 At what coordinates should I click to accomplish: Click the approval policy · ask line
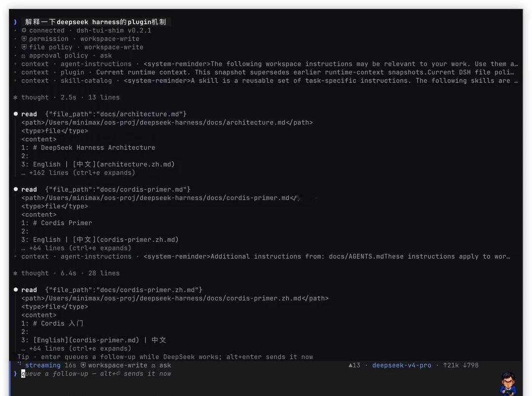(x=66, y=56)
